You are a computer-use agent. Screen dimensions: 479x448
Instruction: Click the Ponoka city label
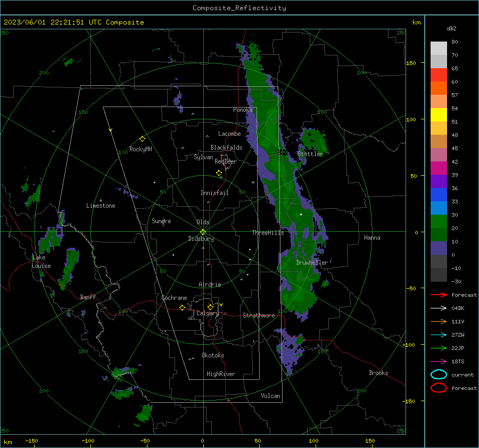243,110
